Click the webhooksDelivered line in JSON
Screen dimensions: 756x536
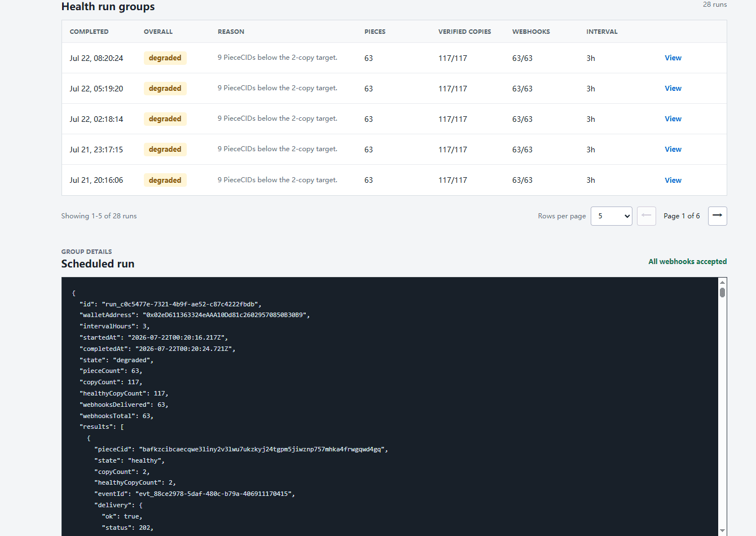click(124, 405)
